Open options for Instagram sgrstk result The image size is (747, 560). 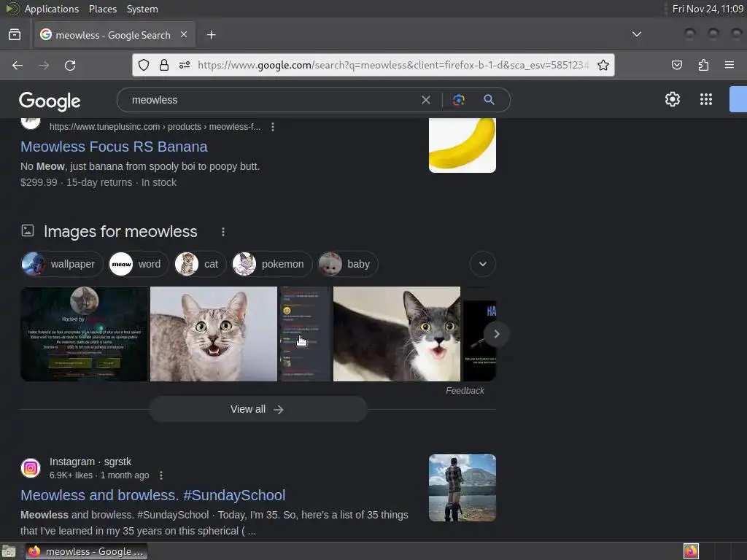pyautogui.click(x=161, y=475)
